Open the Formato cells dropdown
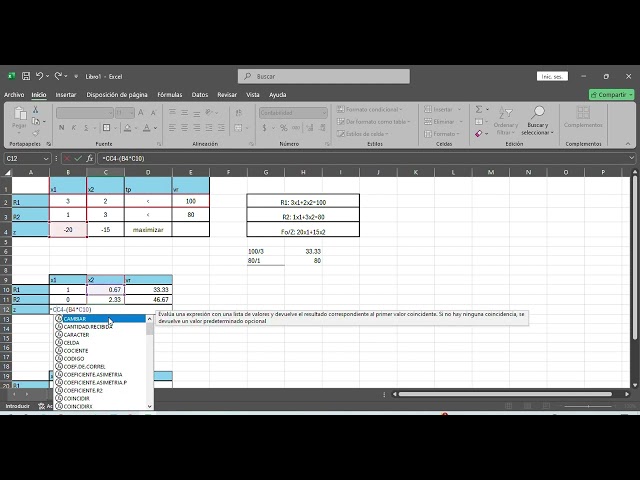This screenshot has width=640, height=480. 442,134
